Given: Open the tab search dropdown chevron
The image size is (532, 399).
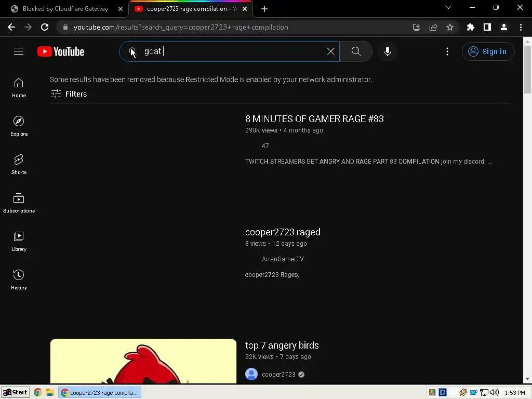Looking at the screenshot, I should click(448, 7).
